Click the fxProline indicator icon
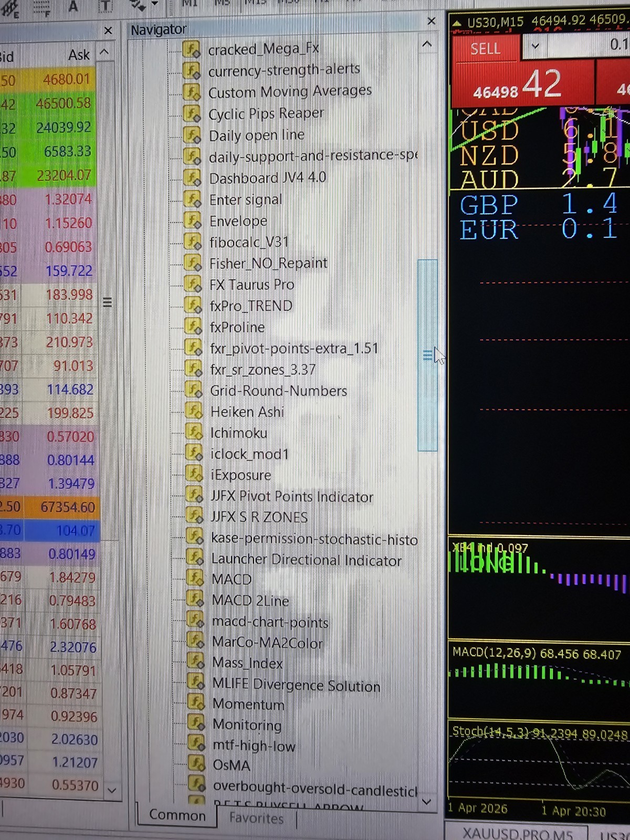The width and height of the screenshot is (630, 840). point(193,327)
